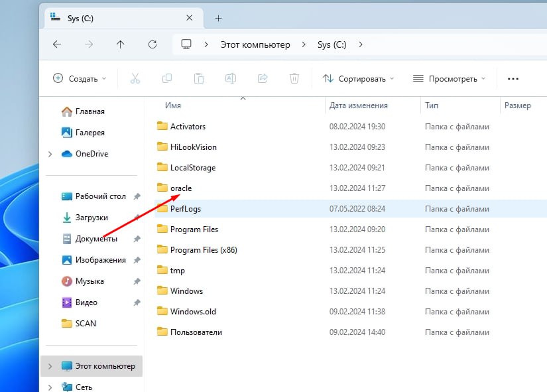Open the Просмотреть dropdown
The image size is (547, 392).
coord(449,78)
